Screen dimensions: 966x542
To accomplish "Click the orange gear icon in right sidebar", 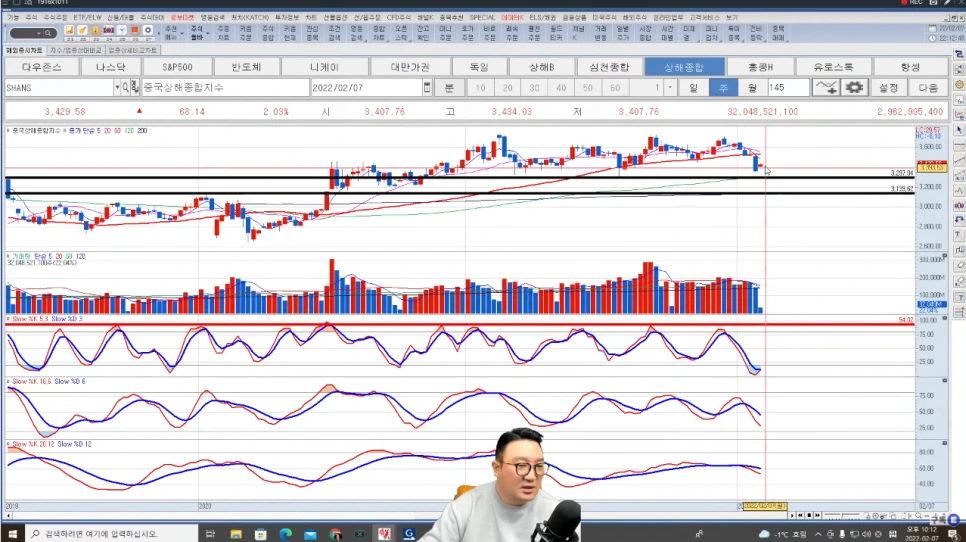I will click(x=959, y=84).
